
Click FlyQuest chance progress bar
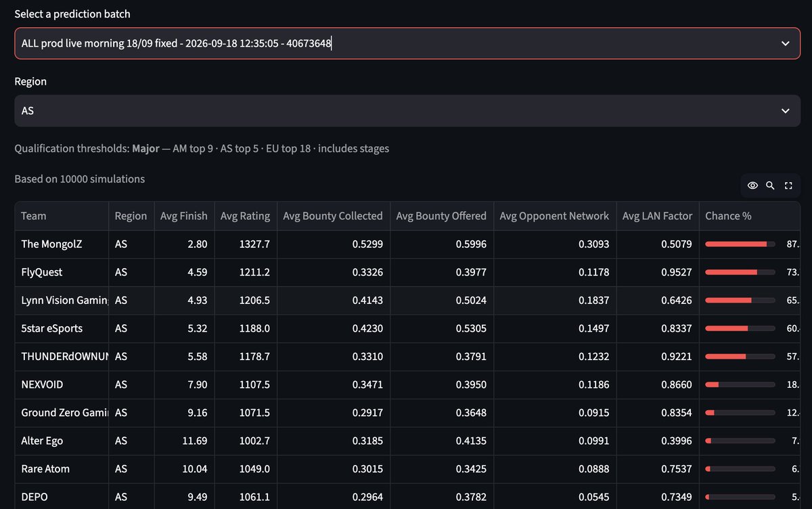point(740,272)
